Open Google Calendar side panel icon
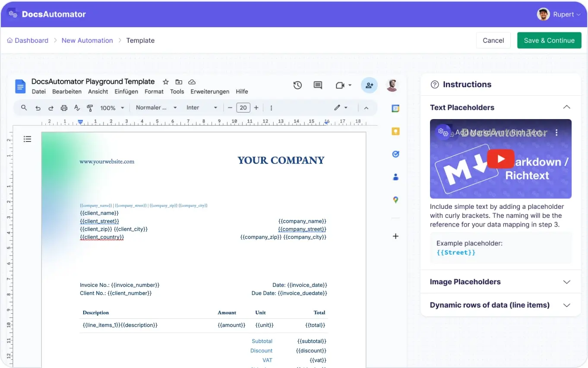Screen dimensions: 588x368 [395, 108]
